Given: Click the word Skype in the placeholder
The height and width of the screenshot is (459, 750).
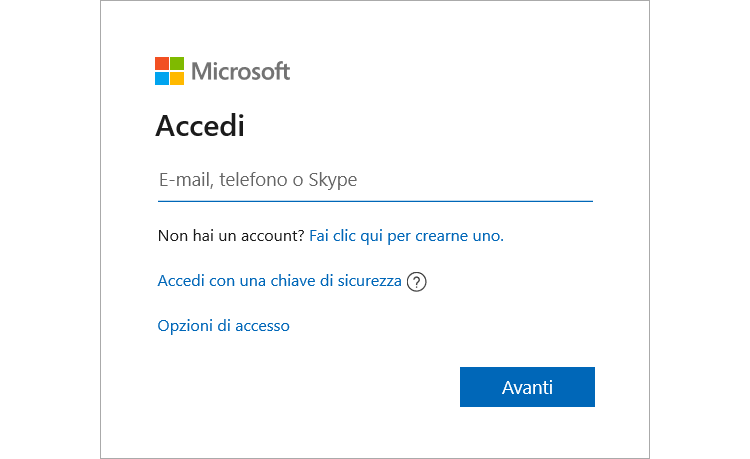Looking at the screenshot, I should click(333, 181).
